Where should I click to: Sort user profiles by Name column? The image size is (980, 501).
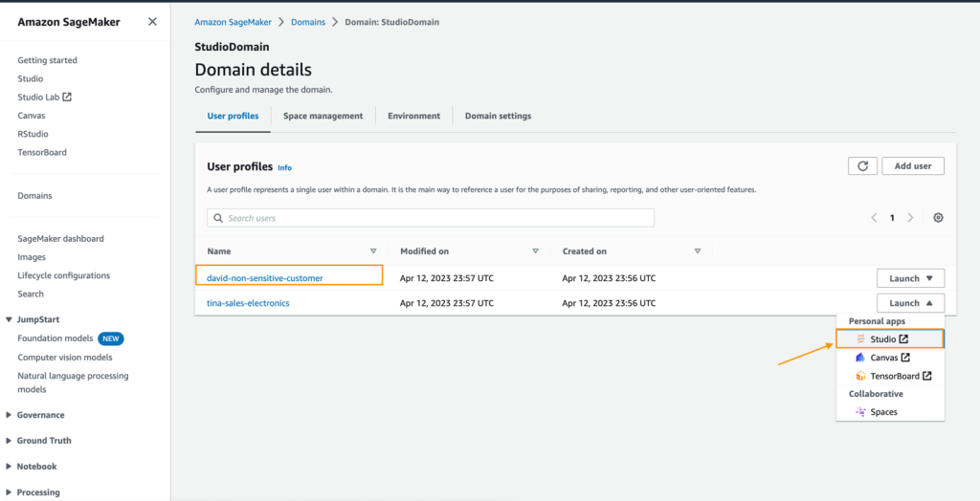click(373, 251)
